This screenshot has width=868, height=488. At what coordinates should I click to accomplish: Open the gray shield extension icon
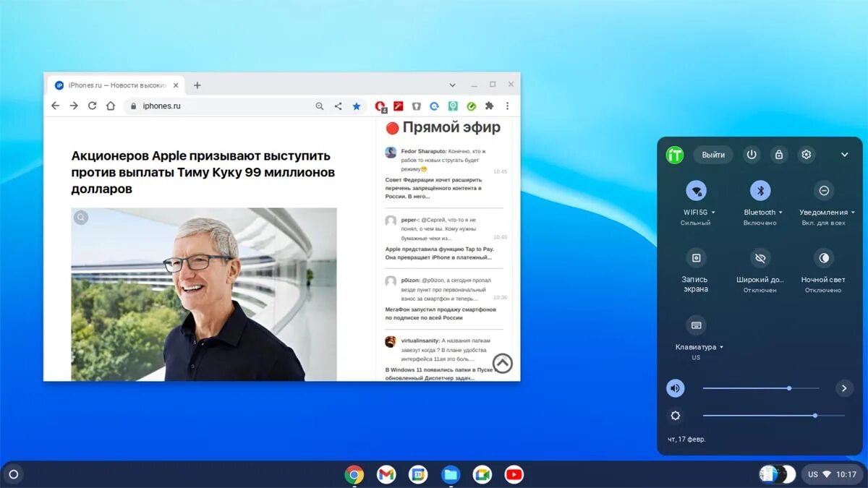pos(417,106)
